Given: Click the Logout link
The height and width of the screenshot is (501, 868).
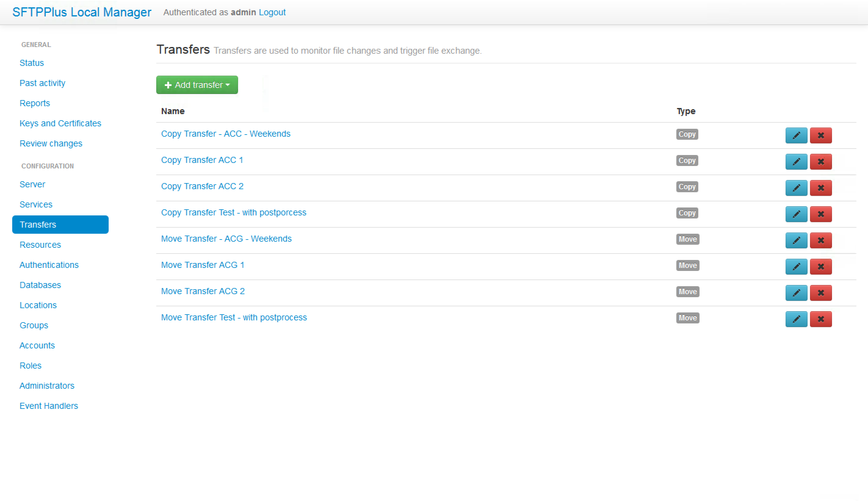Looking at the screenshot, I should pyautogui.click(x=272, y=12).
